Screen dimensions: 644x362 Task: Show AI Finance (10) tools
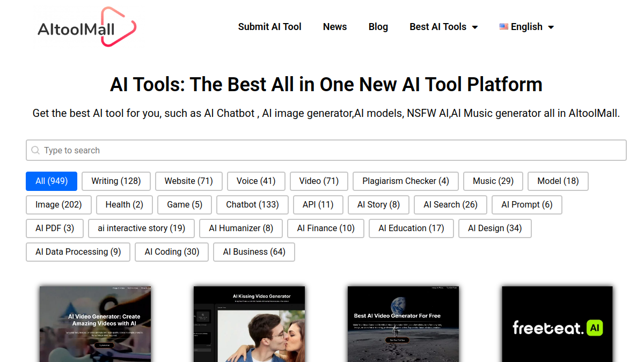point(326,228)
